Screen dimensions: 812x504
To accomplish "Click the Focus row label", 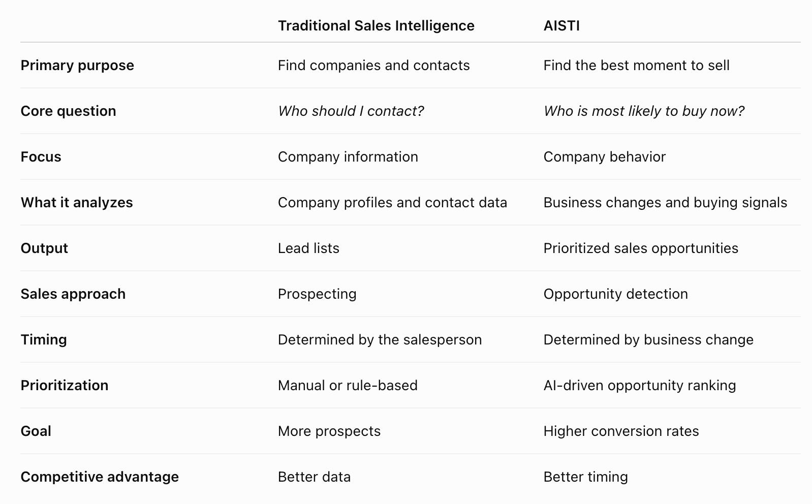I will tap(41, 157).
